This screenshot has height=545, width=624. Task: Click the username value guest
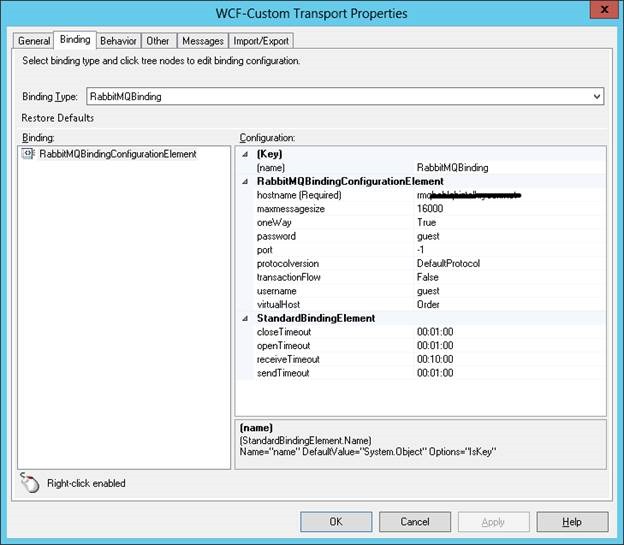click(x=428, y=291)
